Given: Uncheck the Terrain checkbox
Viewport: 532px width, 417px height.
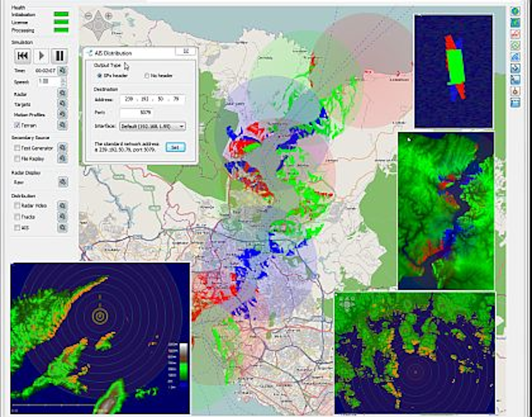Looking at the screenshot, I should 17,125.
